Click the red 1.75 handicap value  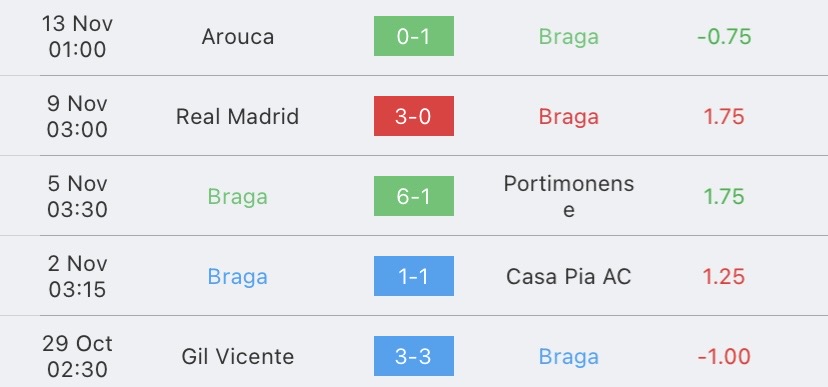724,116
